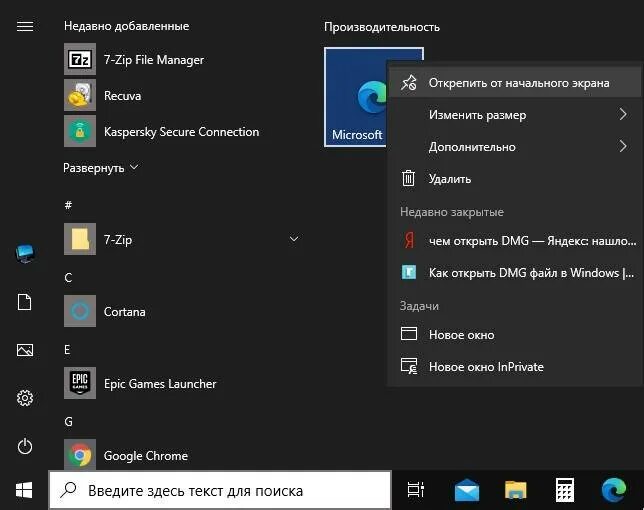Click the Cortana label text
The height and width of the screenshot is (510, 644).
[124, 312]
